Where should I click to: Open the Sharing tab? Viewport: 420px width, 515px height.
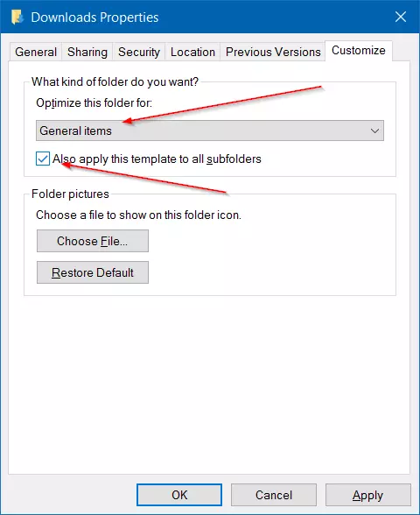87,52
